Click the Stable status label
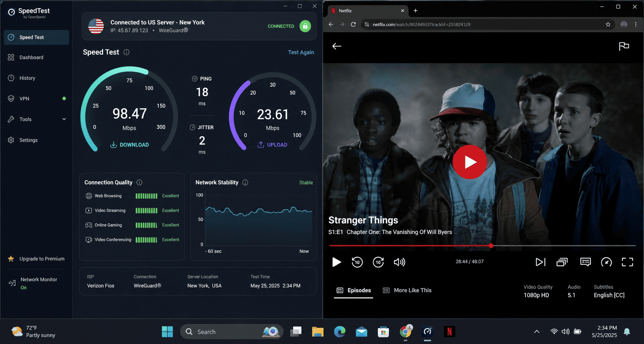 (x=306, y=183)
